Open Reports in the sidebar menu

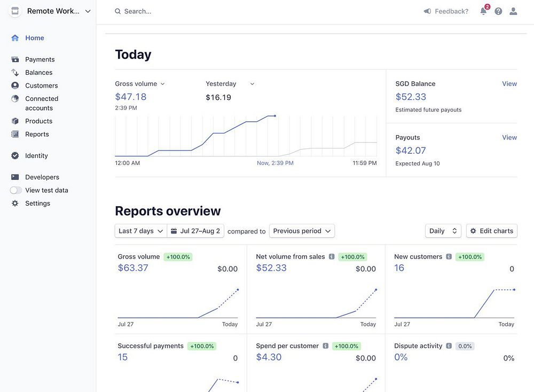(37, 134)
